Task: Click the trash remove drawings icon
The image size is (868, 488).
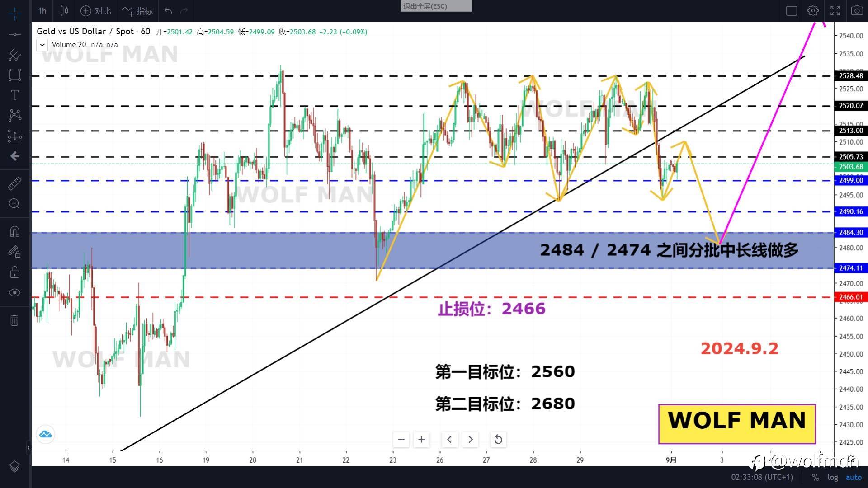Action: [14, 321]
